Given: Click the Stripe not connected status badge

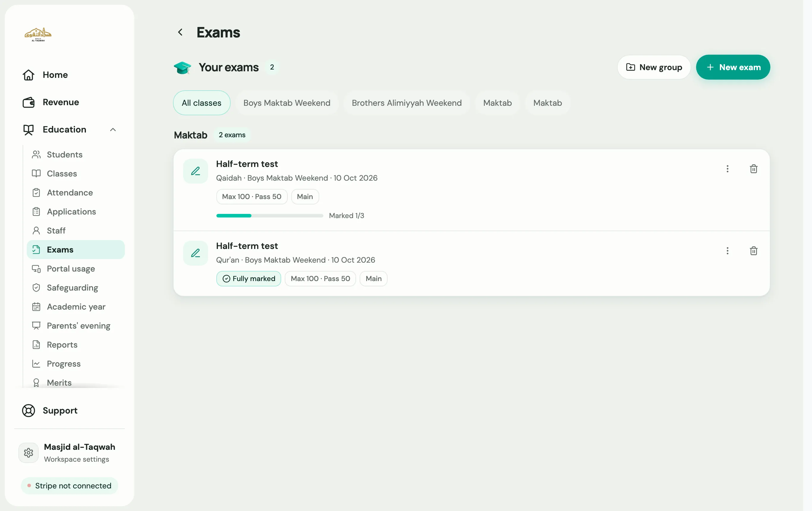Looking at the screenshot, I should [x=70, y=486].
